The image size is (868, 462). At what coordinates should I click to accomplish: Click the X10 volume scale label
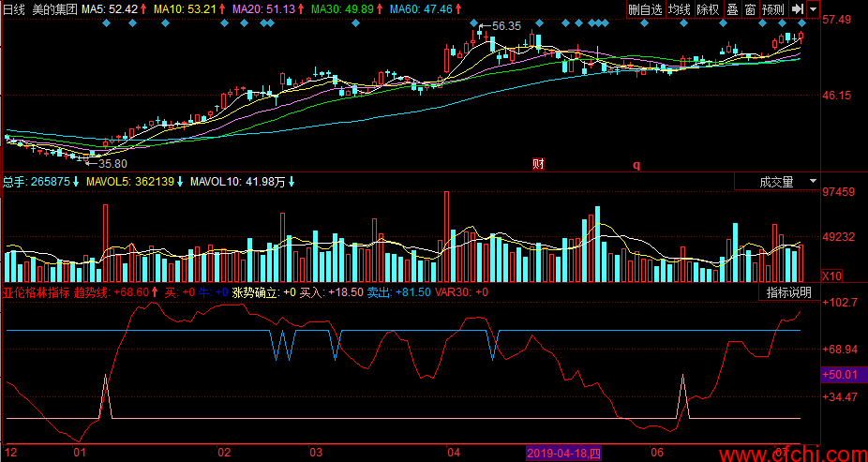[x=832, y=276]
